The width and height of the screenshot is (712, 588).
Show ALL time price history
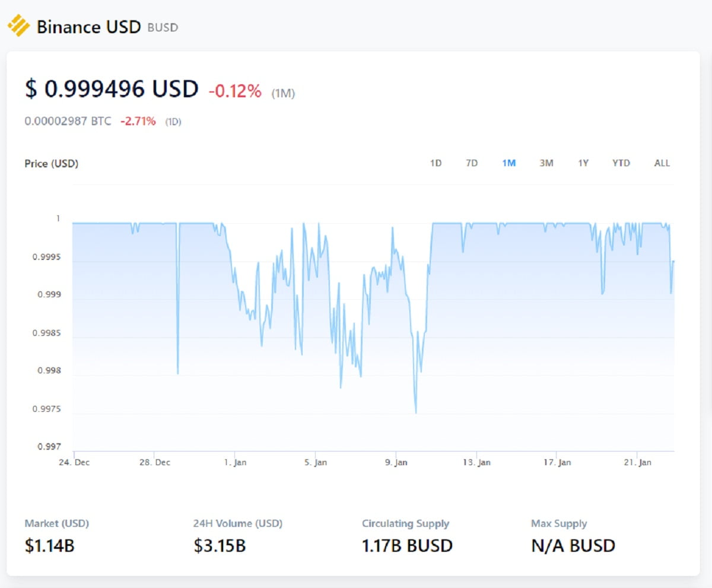click(662, 163)
